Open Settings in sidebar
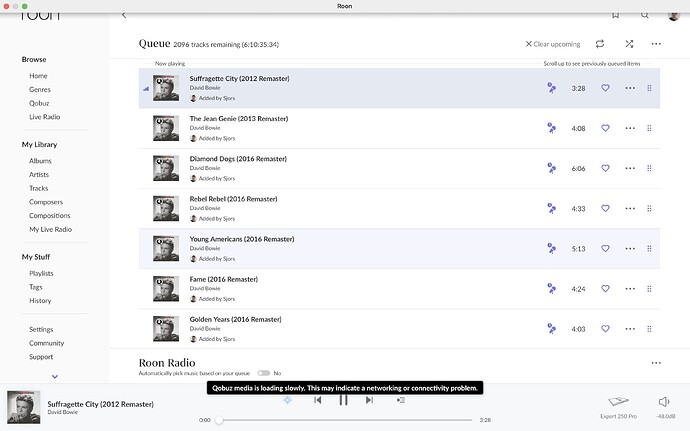 tap(41, 329)
